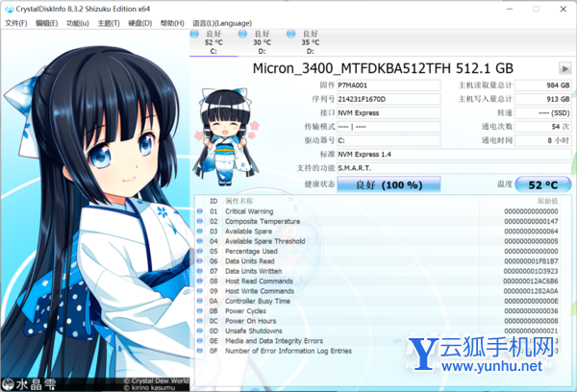Click raw value 0000000000036 of Power Cycles
This screenshot has height=392, width=577.
click(x=531, y=310)
